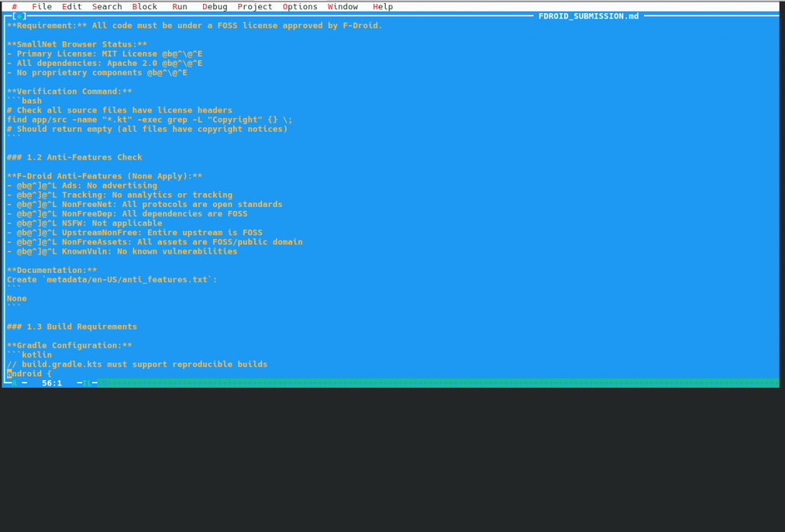
Task: Open the Help menu
Action: 383,6
